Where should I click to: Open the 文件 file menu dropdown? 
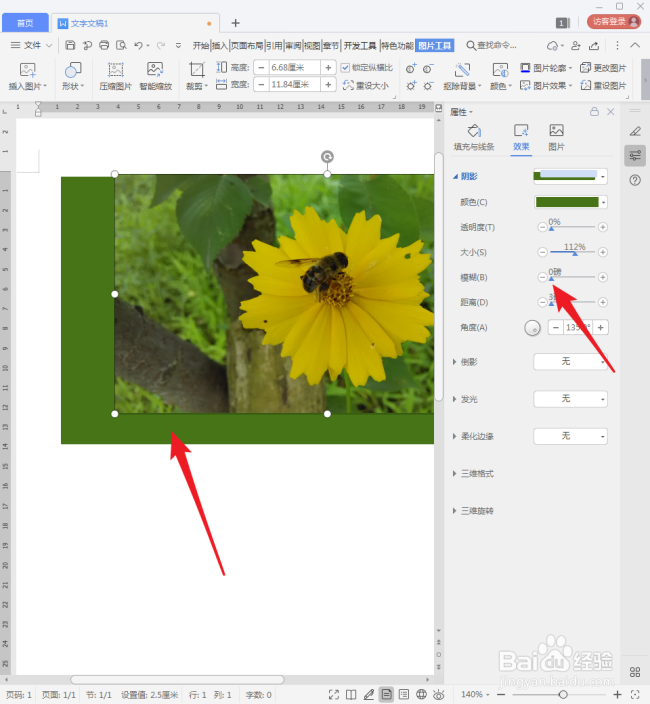[x=31, y=45]
